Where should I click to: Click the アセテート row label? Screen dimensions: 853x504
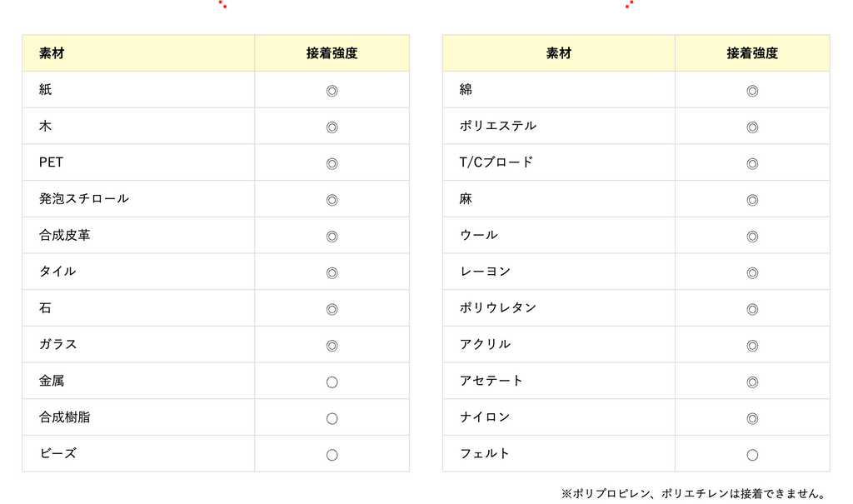(491, 381)
